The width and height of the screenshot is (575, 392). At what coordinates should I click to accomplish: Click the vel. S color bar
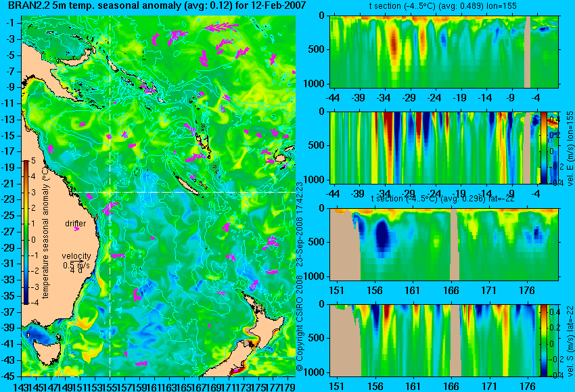pos(544,341)
